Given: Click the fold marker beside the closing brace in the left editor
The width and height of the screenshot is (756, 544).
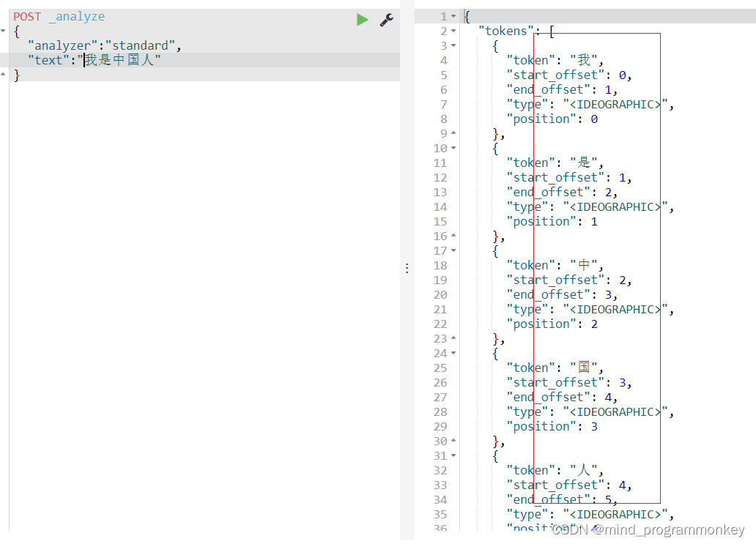Looking at the screenshot, I should pos(4,75).
